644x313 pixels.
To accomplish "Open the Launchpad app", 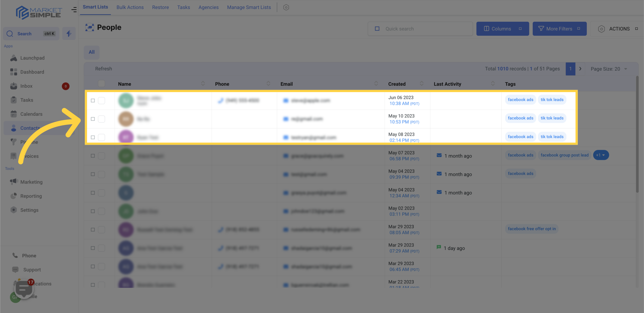I will tap(27, 58).
